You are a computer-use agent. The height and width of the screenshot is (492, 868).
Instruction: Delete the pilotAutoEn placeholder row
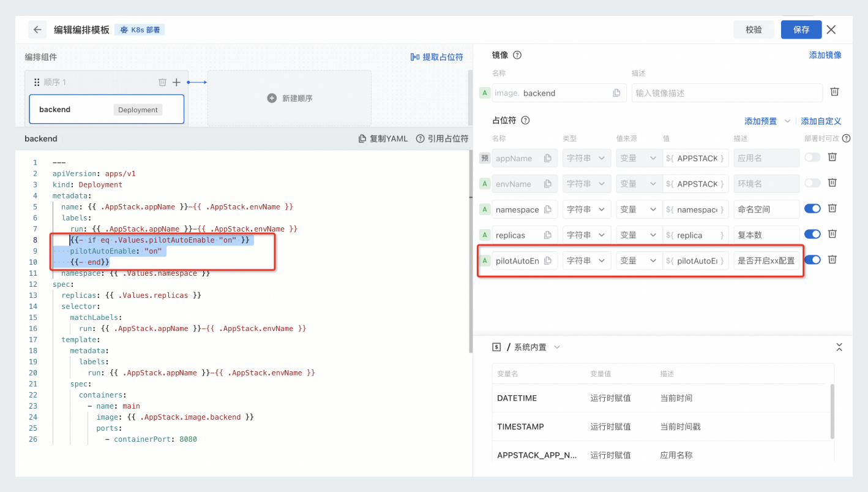pyautogui.click(x=832, y=260)
